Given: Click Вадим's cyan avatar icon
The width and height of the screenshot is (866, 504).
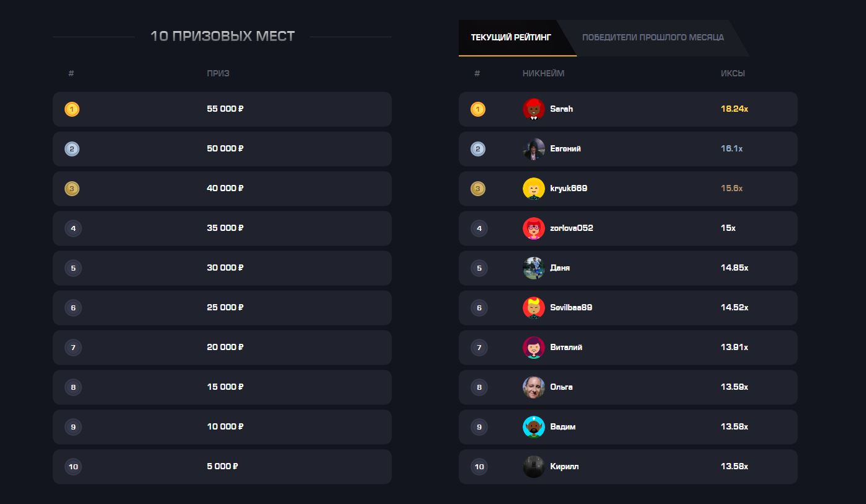Looking at the screenshot, I should (x=534, y=427).
